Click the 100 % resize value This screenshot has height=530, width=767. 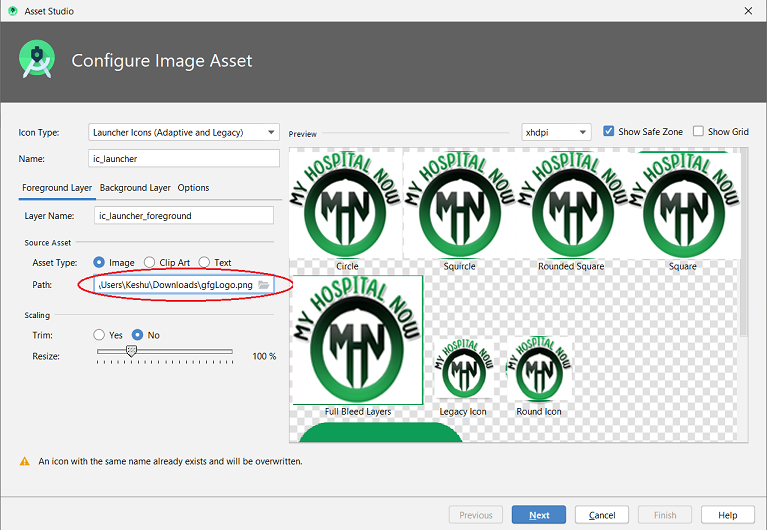pyautogui.click(x=264, y=356)
